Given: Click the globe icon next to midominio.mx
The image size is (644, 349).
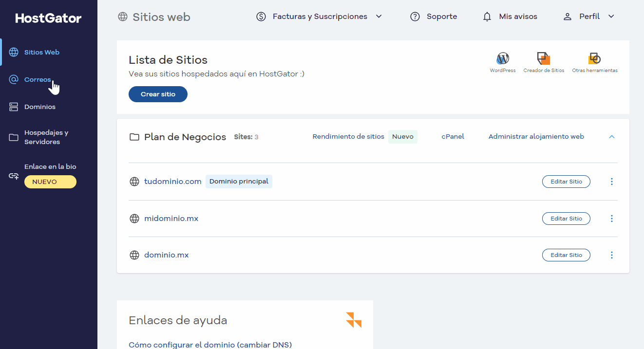Looking at the screenshot, I should [134, 219].
